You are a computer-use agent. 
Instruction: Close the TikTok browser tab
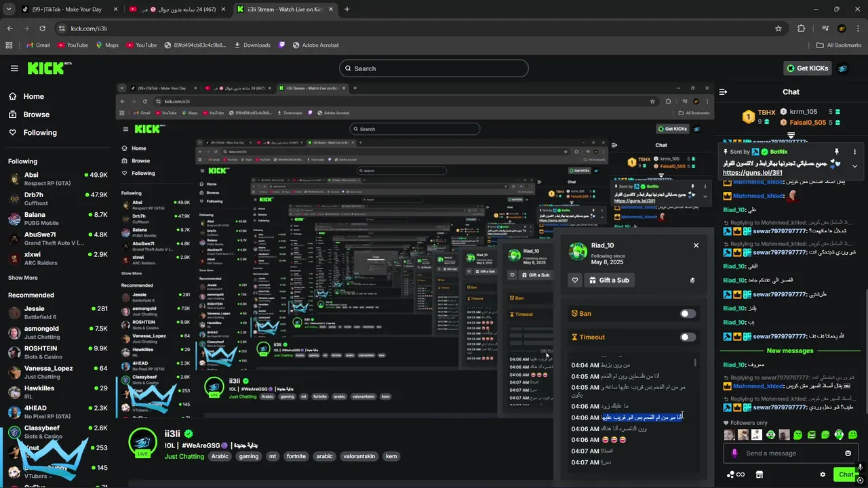tap(115, 9)
